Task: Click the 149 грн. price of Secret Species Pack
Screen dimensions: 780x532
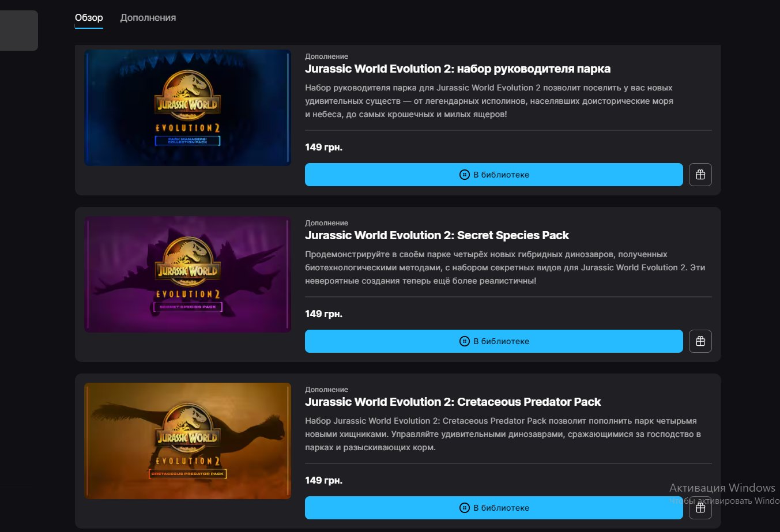Action: [x=324, y=314]
